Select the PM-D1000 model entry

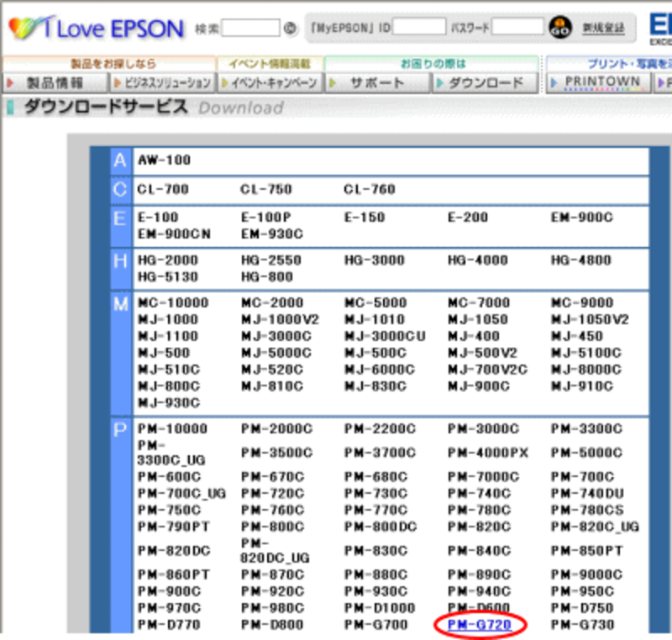[x=380, y=608]
